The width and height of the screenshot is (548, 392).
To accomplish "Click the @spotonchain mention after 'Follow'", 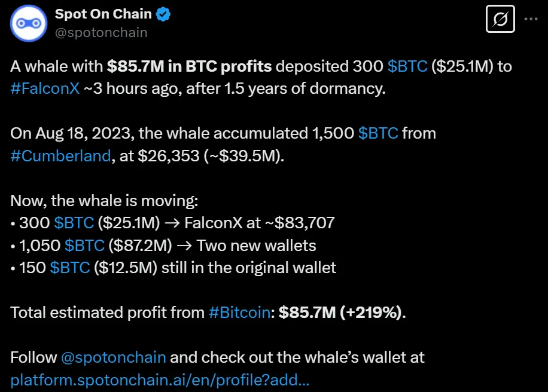I will coord(113,357).
